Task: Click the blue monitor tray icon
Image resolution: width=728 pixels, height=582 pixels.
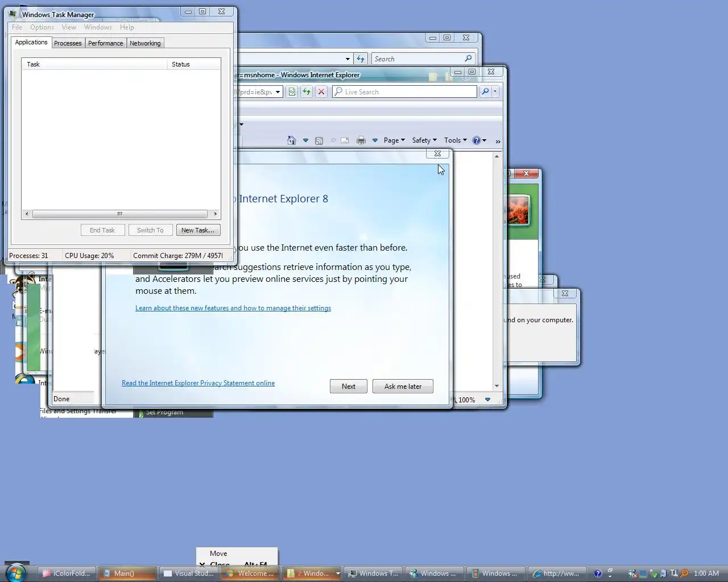Action: [643, 573]
